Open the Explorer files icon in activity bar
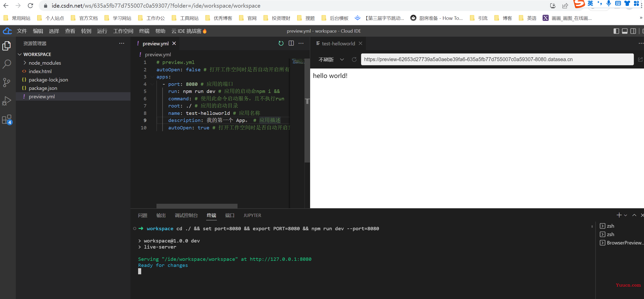Image resolution: width=644 pixels, height=299 pixels. coord(7,46)
